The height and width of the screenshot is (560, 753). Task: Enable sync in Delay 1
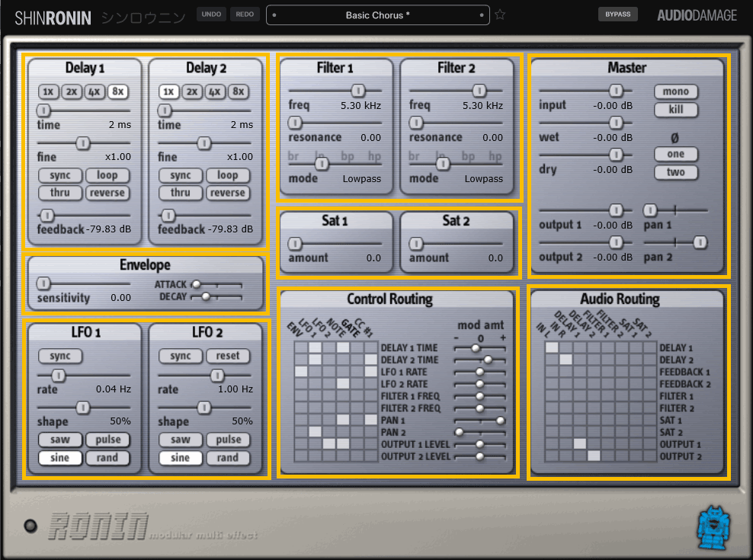[60, 175]
